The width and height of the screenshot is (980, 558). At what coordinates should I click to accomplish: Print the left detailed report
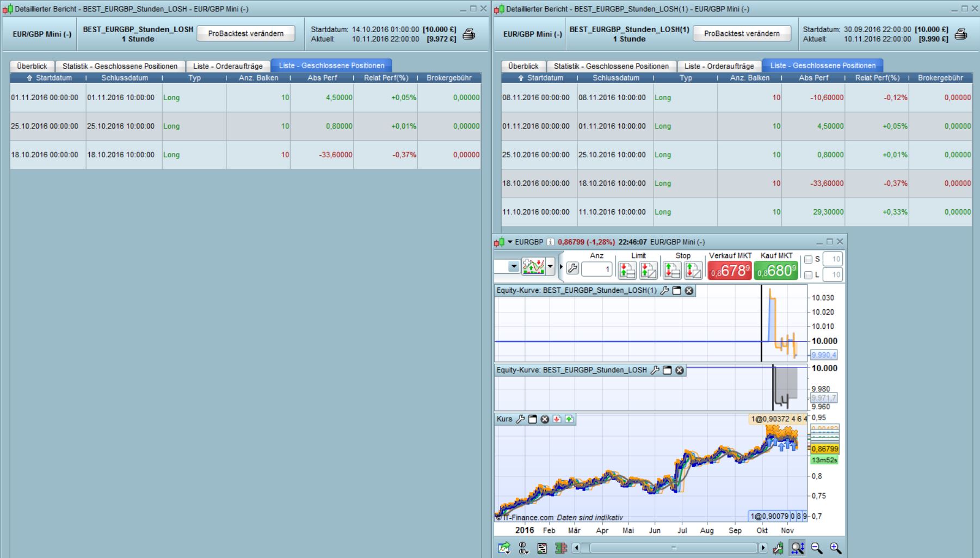coord(469,34)
